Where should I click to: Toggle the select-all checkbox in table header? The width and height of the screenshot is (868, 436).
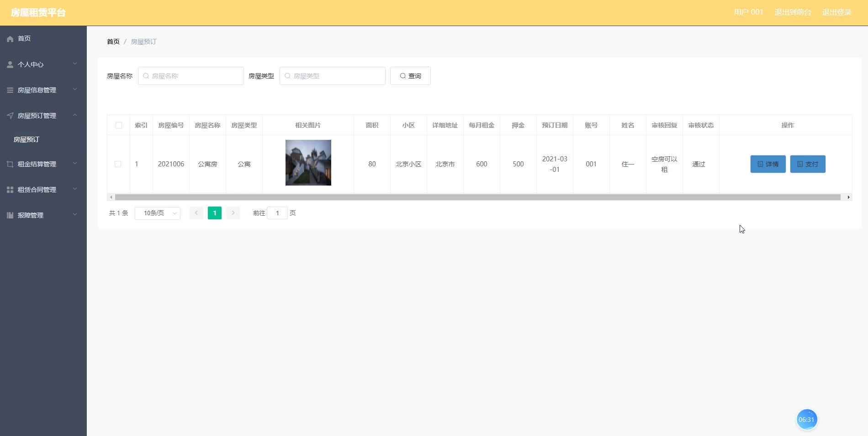tap(119, 125)
